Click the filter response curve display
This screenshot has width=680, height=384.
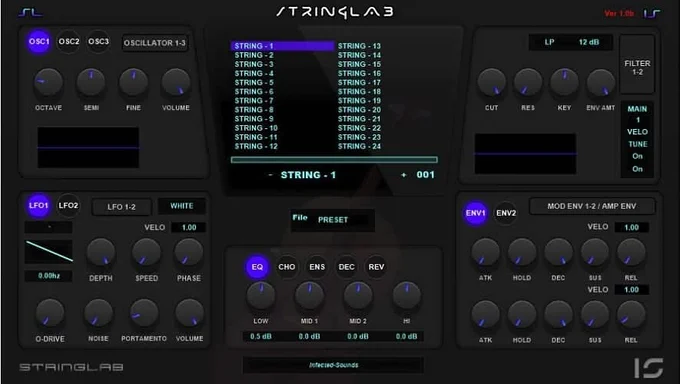[x=525, y=154]
